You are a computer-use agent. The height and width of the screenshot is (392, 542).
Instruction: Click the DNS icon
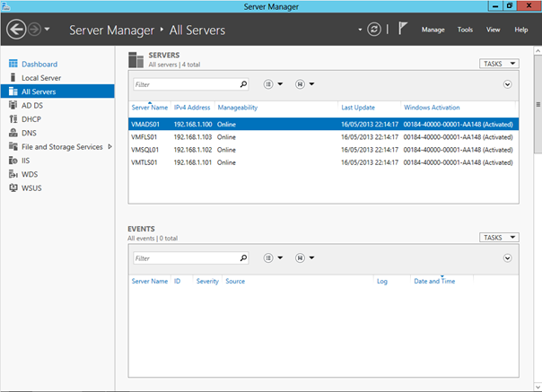13,133
